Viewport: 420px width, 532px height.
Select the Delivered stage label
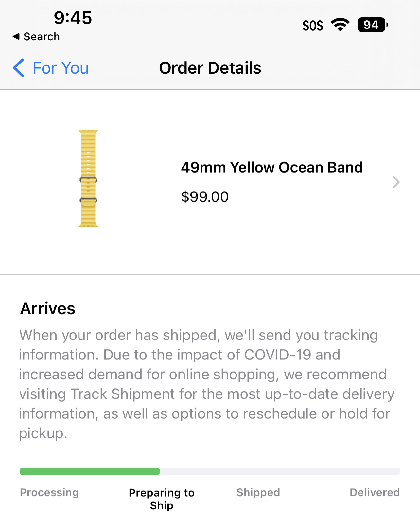[x=375, y=492]
